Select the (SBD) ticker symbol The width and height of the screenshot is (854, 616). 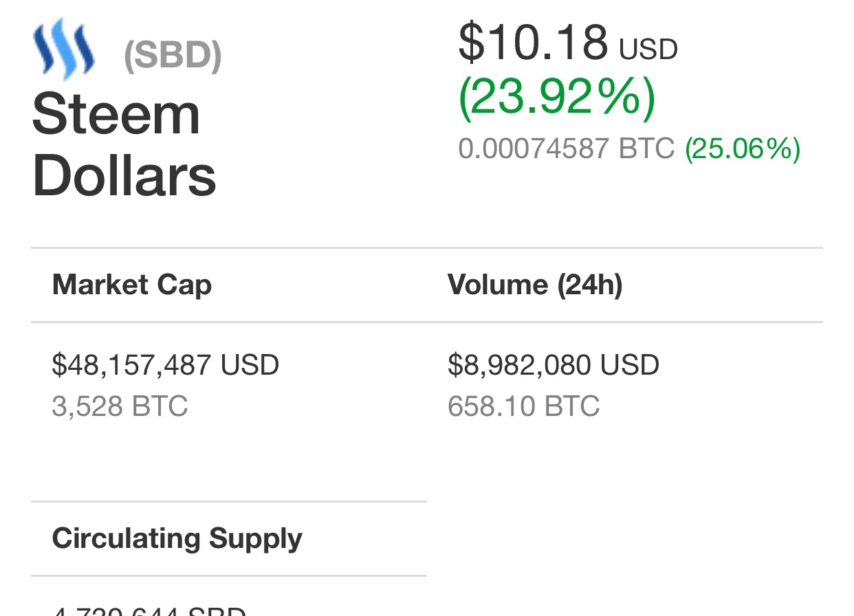click(173, 56)
